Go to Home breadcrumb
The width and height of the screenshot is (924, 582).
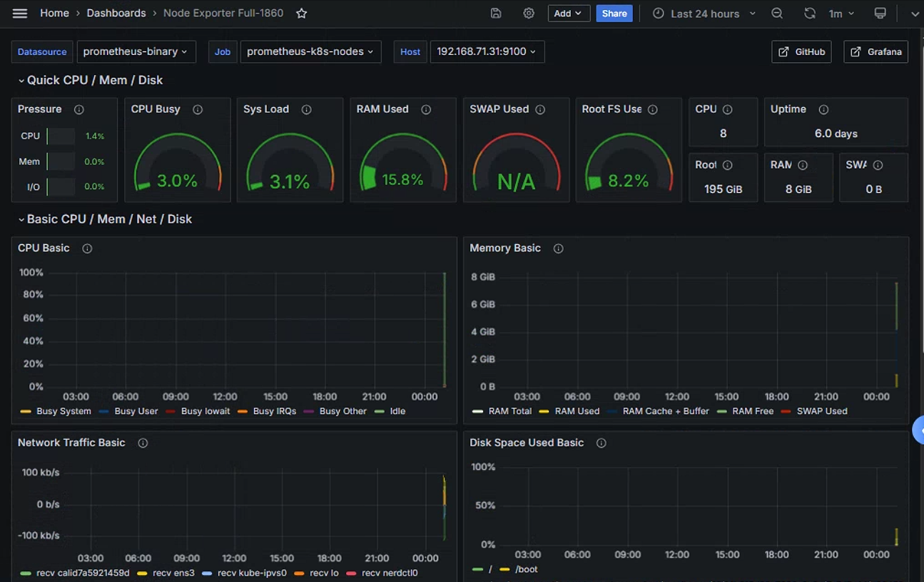[54, 13]
